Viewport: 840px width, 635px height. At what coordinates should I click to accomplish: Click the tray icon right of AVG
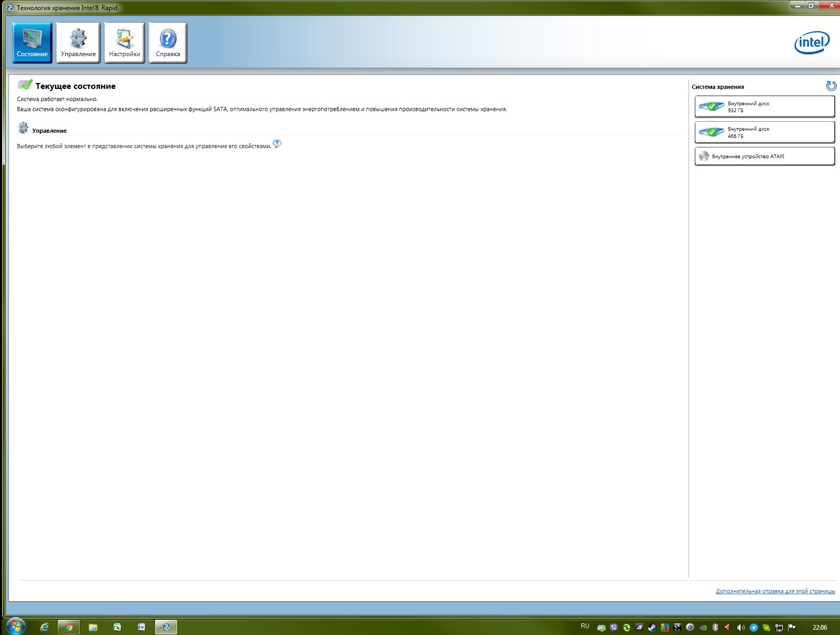677,628
